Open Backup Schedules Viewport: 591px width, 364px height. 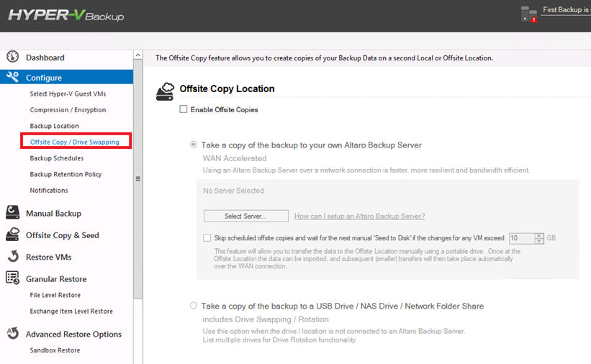click(57, 158)
